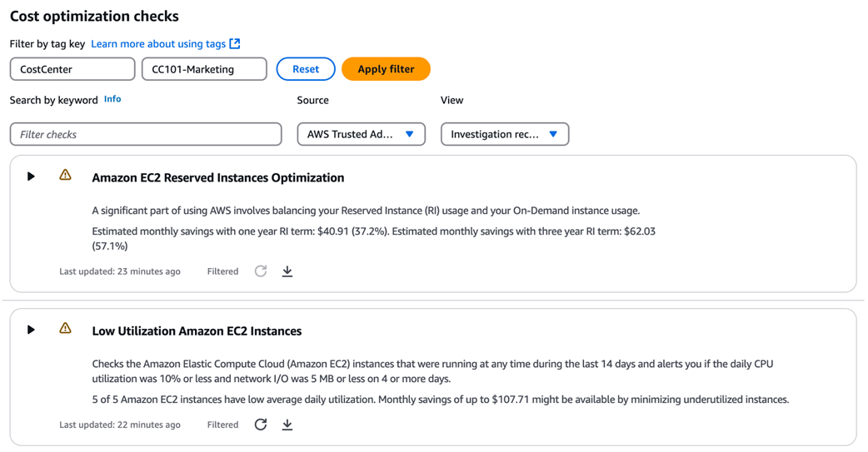Expand the Amazon EC2 Reserved Instances Optimization check

point(31,176)
